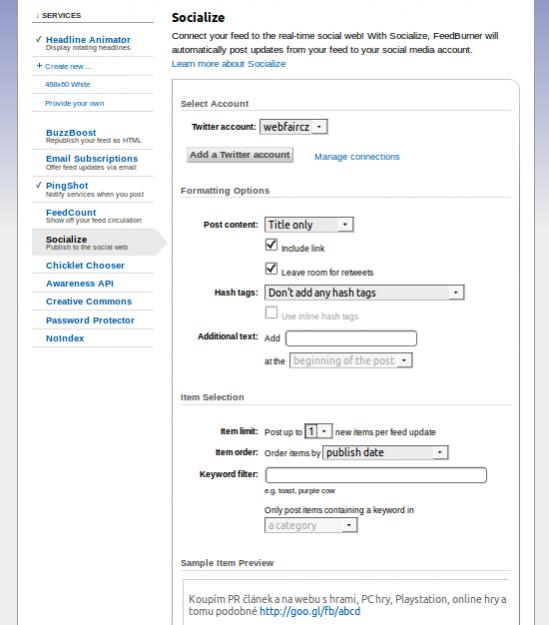The image size is (549, 625).
Task: Toggle the Include link checkbox
Action: click(271, 244)
